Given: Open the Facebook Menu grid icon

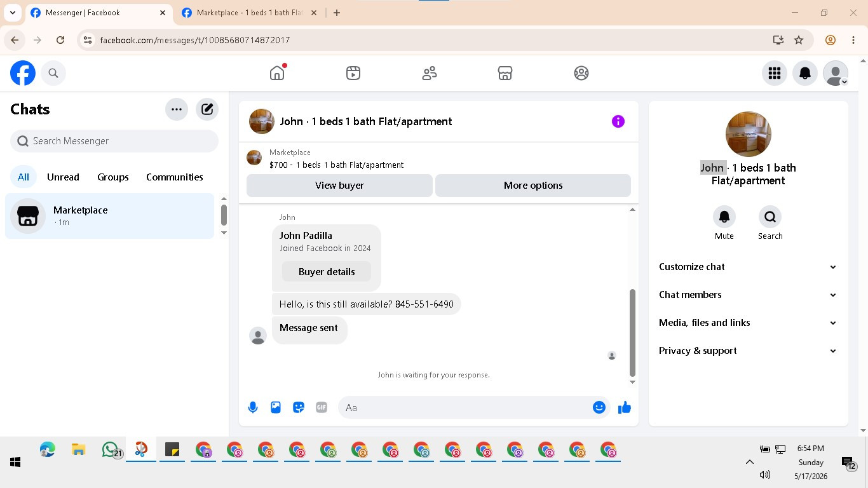Looking at the screenshot, I should pyautogui.click(x=775, y=73).
